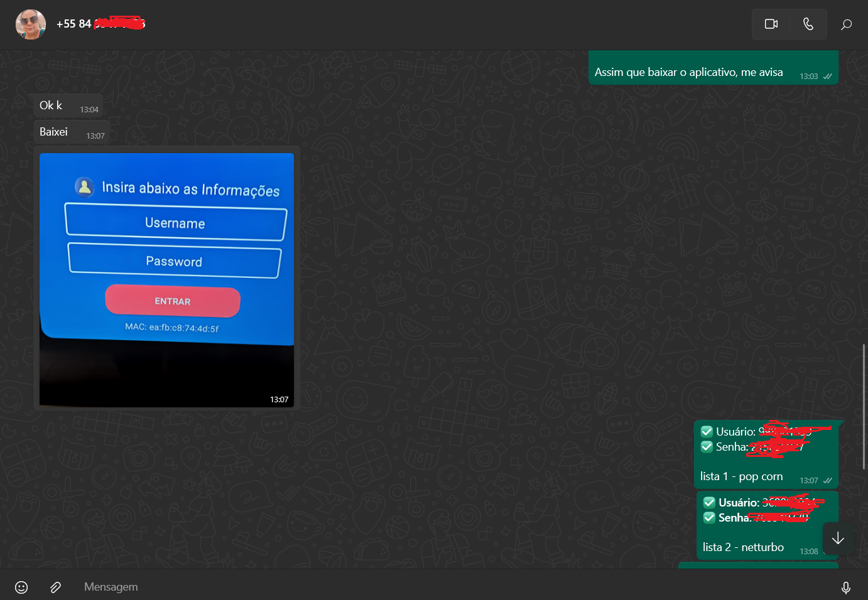Click the green check beside Usuário in lista 1
This screenshot has width=868, height=600.
707,431
